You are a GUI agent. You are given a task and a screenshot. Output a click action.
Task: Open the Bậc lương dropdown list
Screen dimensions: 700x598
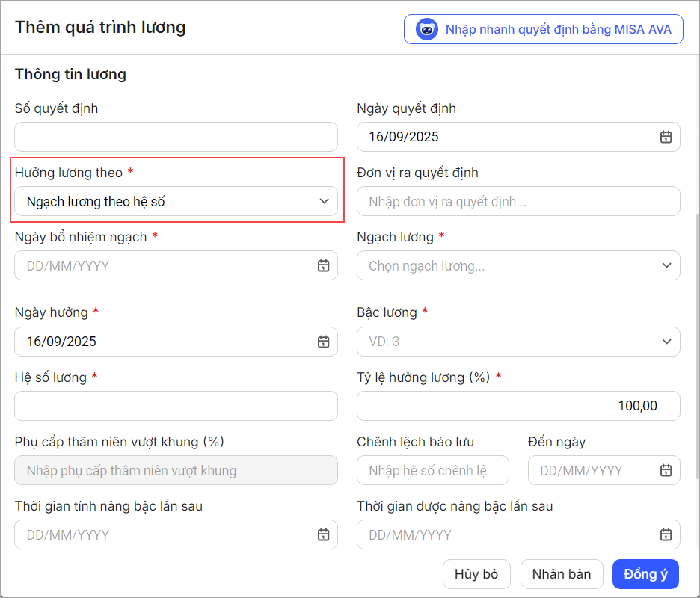(x=518, y=342)
